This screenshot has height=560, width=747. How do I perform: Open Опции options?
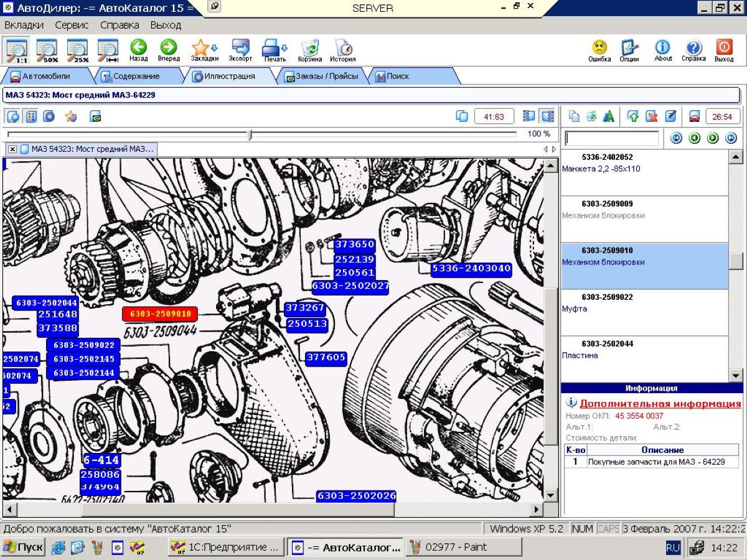coord(629,50)
